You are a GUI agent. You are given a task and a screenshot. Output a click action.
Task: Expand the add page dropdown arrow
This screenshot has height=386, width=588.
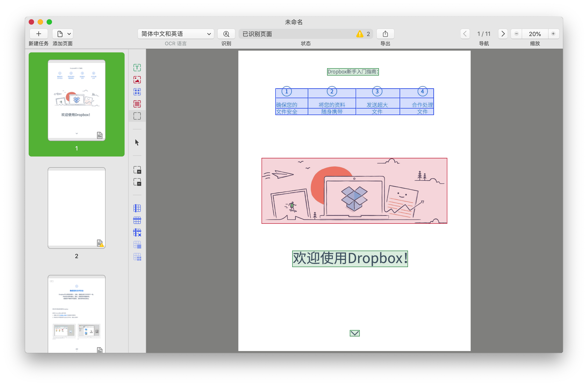(69, 34)
